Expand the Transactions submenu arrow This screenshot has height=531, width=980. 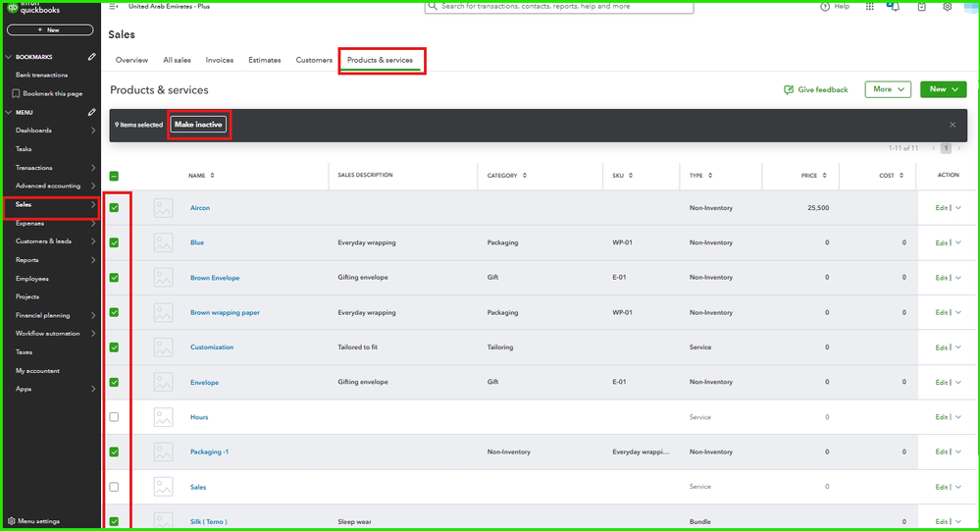(x=93, y=168)
